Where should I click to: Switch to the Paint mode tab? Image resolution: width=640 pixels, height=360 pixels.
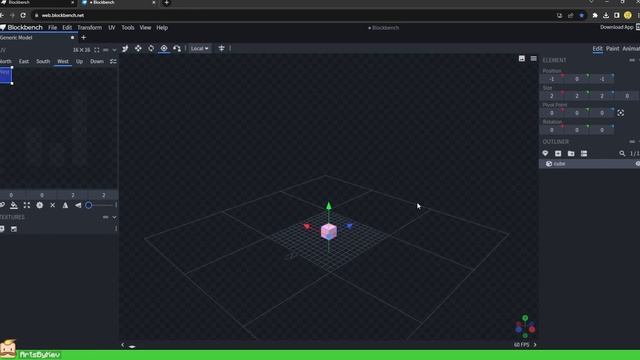click(x=612, y=48)
